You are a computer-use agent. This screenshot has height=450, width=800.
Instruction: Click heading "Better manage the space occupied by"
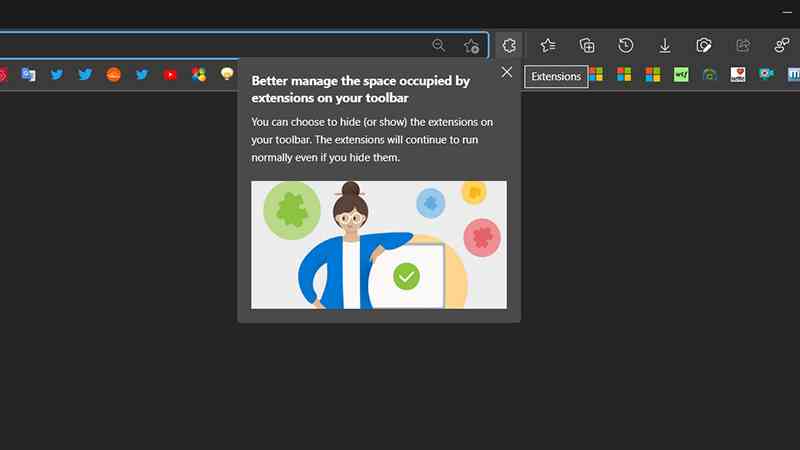coord(361,81)
